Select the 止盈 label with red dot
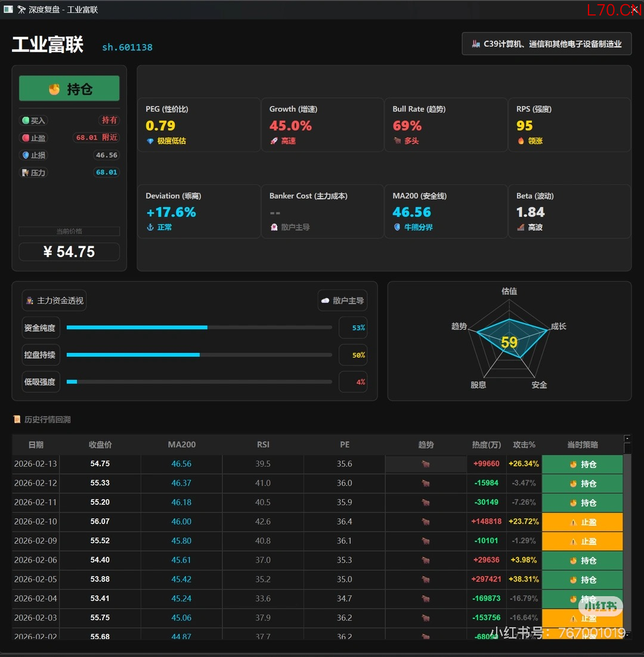The image size is (644, 657). [33, 138]
